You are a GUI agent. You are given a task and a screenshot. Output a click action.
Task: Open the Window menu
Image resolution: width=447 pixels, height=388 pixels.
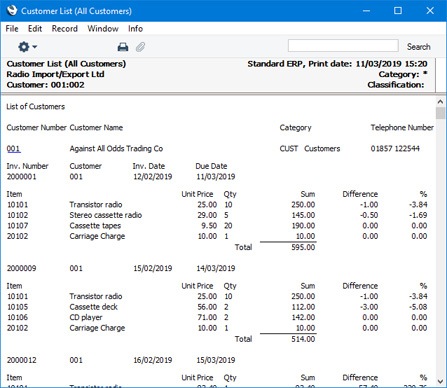103,29
